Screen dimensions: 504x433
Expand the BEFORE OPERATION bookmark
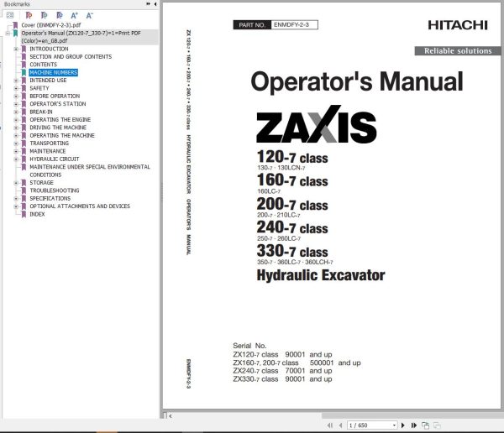(x=16, y=96)
